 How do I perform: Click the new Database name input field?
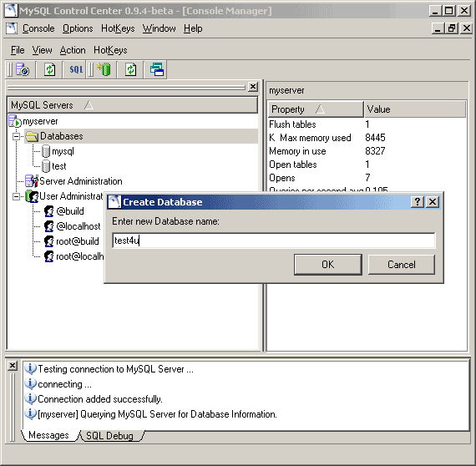(x=274, y=241)
